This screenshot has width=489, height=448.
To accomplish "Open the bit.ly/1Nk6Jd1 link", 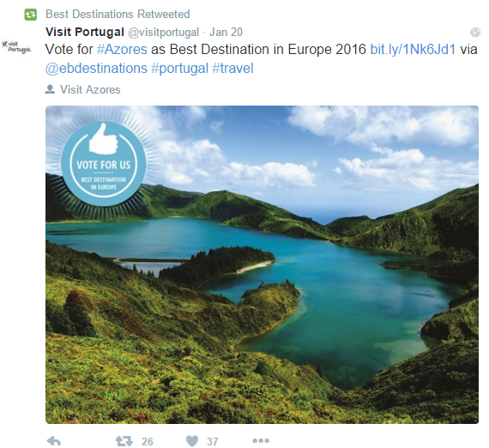I will point(413,49).
